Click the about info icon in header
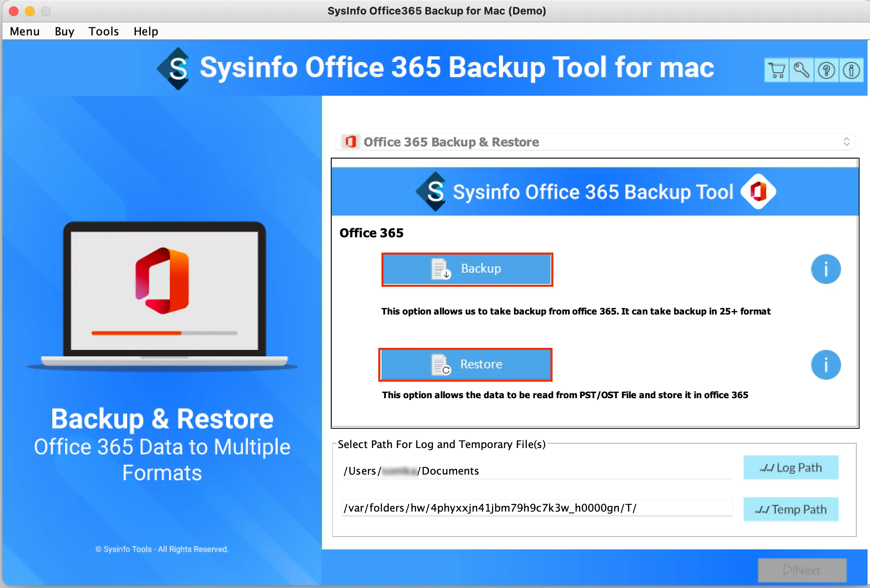The image size is (870, 588). tap(851, 70)
